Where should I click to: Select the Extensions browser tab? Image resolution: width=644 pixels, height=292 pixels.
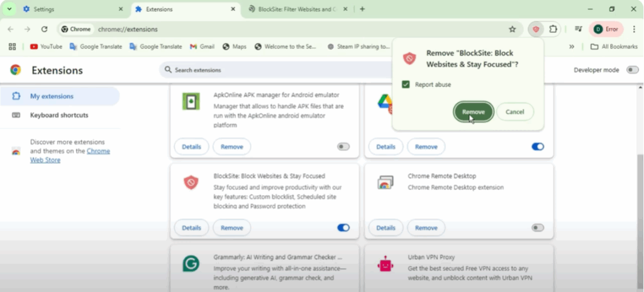pyautogui.click(x=186, y=9)
